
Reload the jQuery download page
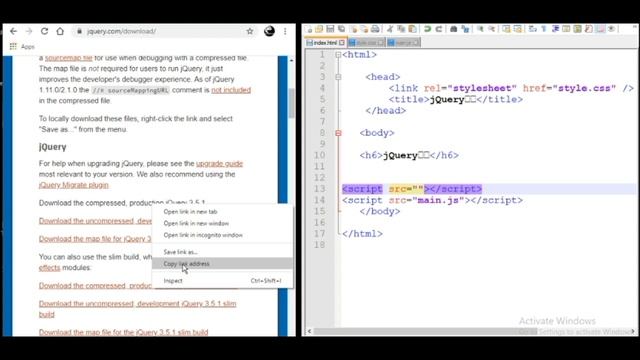click(x=44, y=31)
